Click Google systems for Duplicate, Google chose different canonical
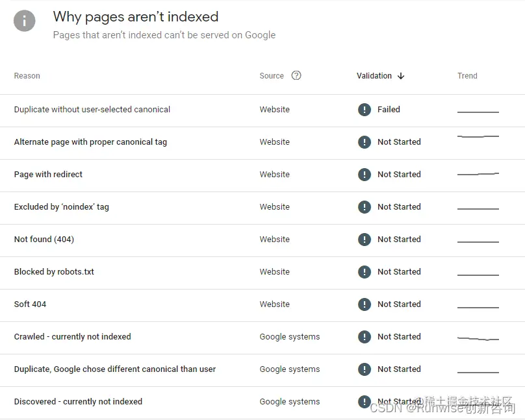The height and width of the screenshot is (420, 525). 290,369
